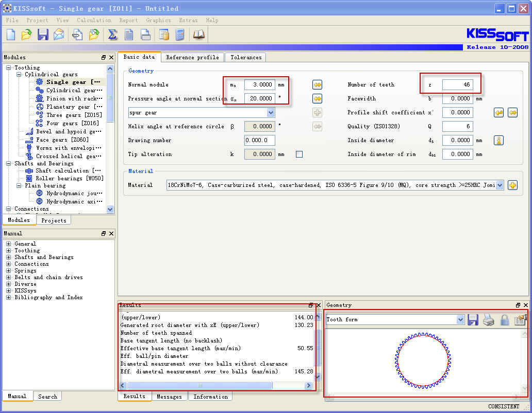532x413 pixels.
Task: Open the calculator toolbar icon
Action: point(180,35)
